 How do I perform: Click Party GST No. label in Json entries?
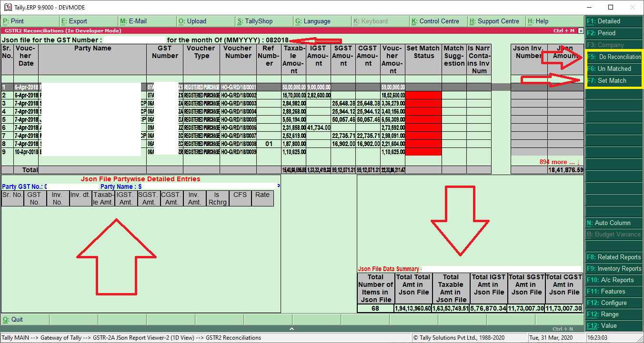coord(22,187)
